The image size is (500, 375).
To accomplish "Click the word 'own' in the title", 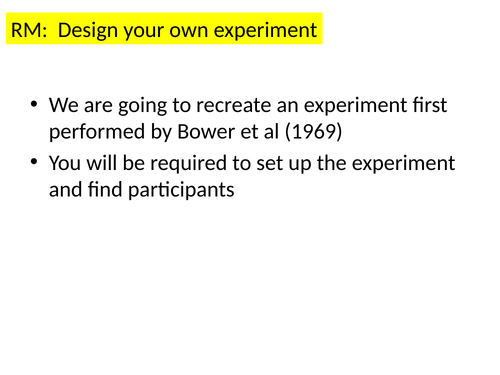I will (189, 32).
